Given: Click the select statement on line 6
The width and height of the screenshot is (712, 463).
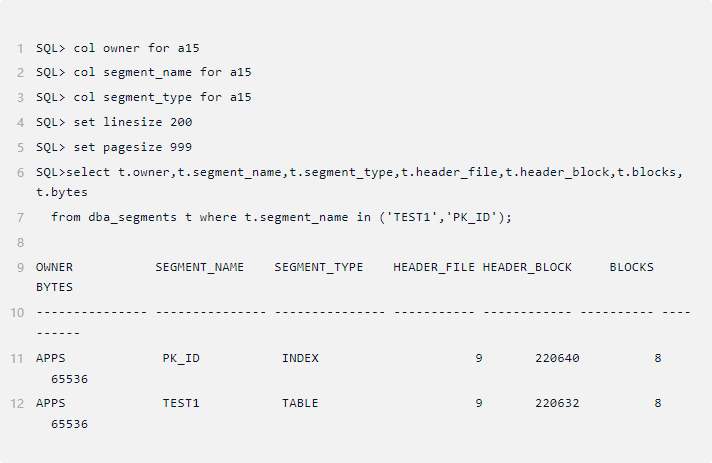Looking at the screenshot, I should [360, 172].
